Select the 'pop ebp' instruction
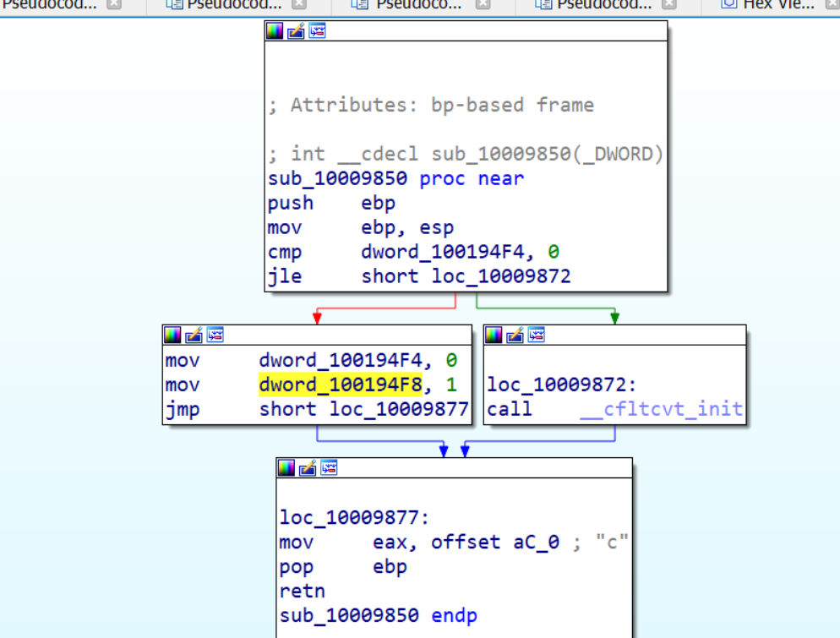 343,567
